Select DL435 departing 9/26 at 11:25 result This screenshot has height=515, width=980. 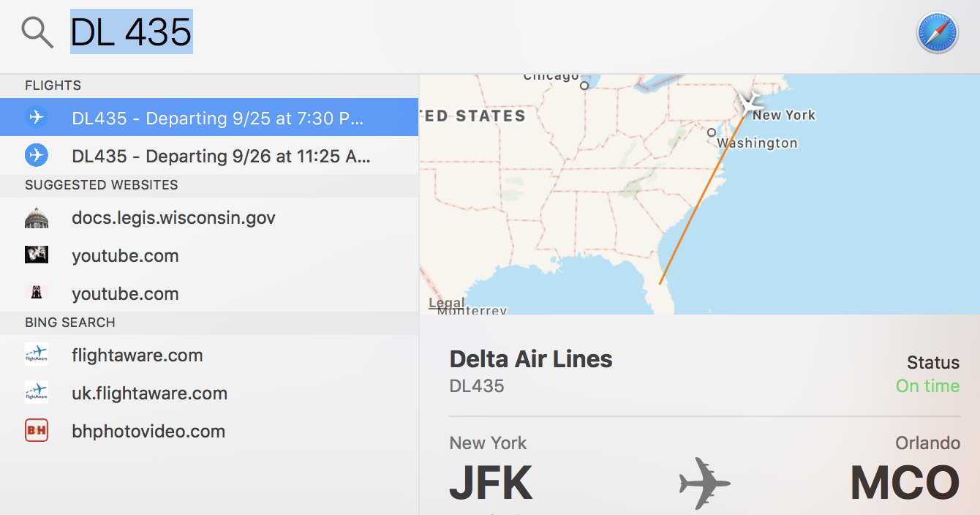pos(220,156)
